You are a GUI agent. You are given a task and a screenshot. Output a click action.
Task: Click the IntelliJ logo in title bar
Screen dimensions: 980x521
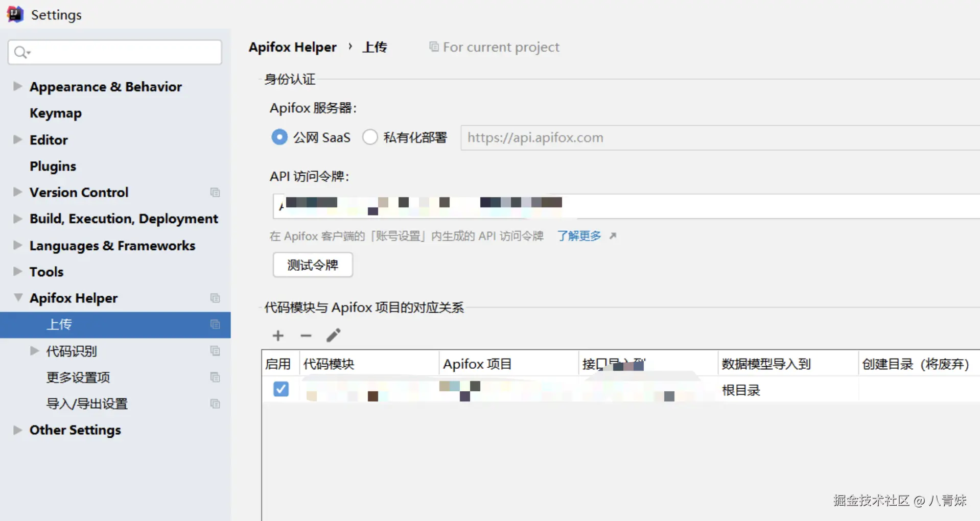click(x=15, y=14)
